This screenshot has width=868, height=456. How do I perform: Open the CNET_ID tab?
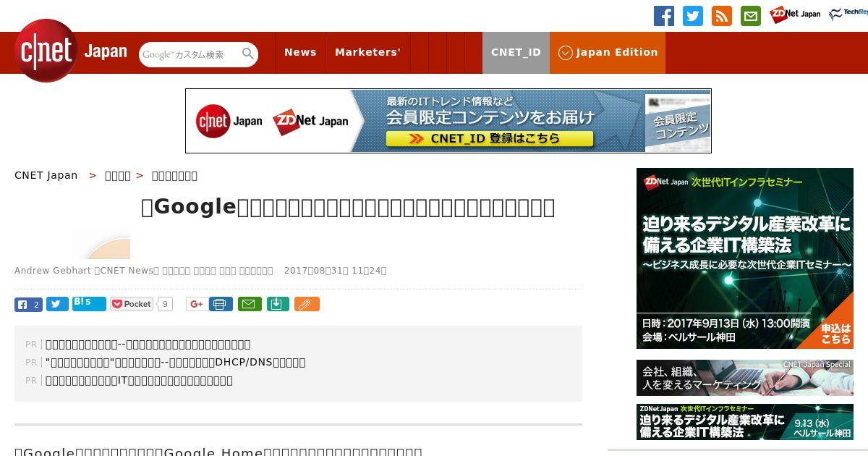coord(516,52)
